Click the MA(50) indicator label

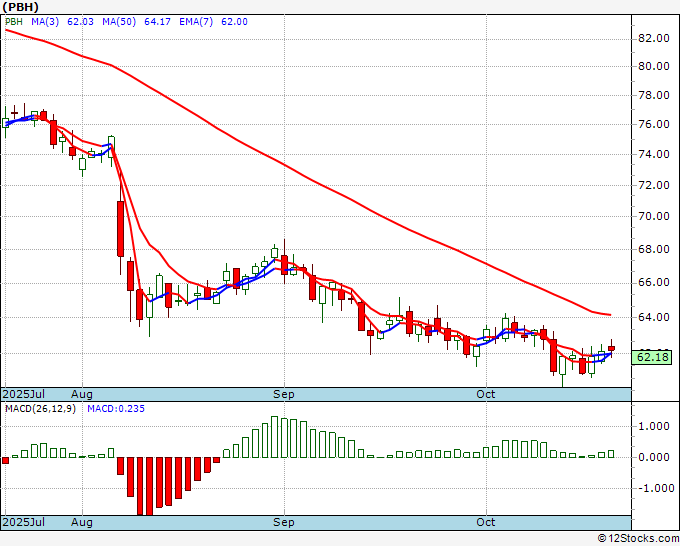coord(119,22)
